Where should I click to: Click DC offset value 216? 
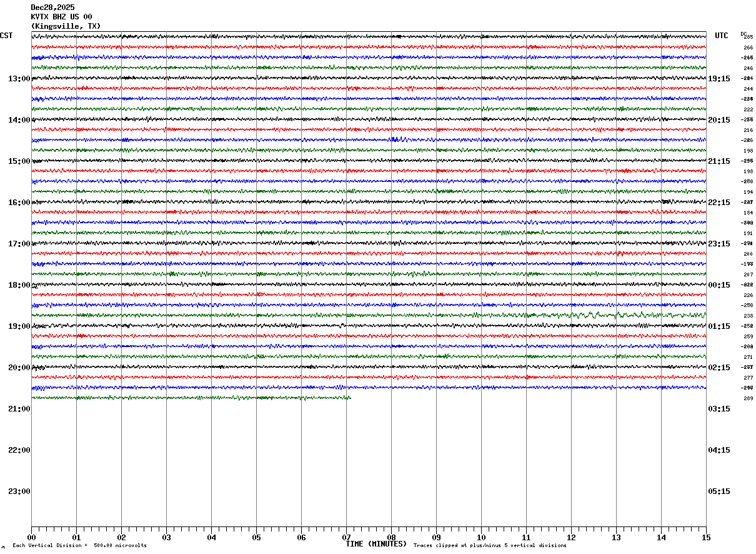pos(748,130)
